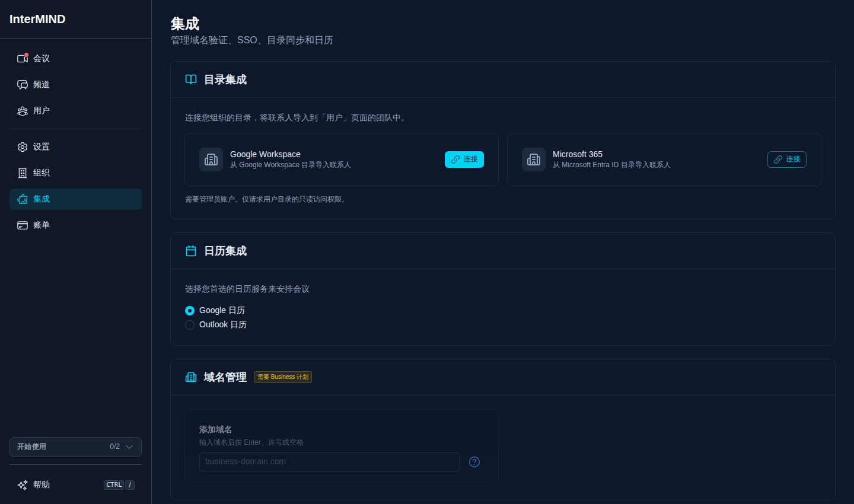Open 设置 settings in sidebar
Viewport: 854px width, 504px height.
75,146
